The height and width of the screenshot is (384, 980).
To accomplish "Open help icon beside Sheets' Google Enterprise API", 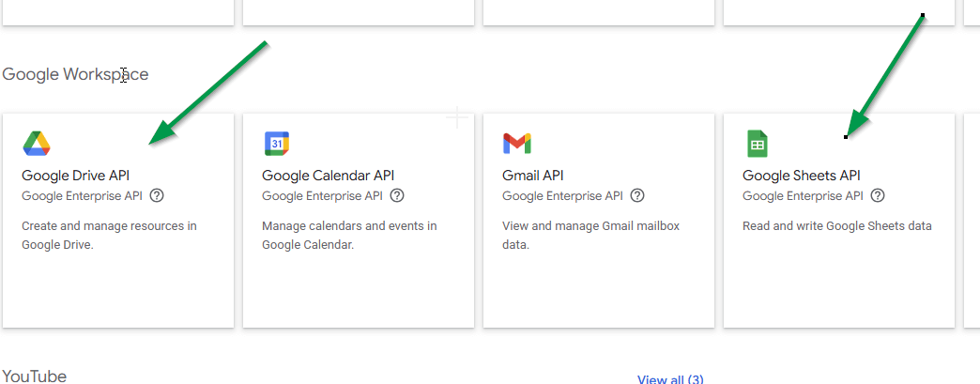I will pos(878,195).
